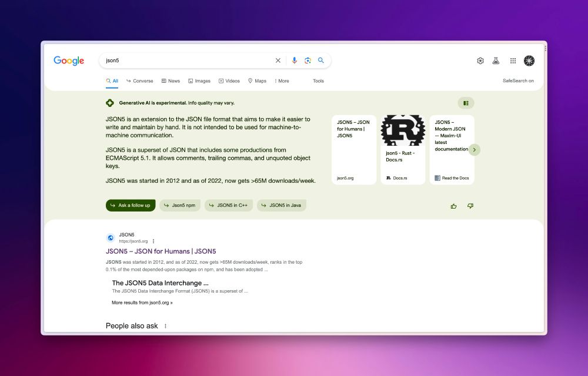588x376 pixels.
Task: Click Ask a follow up button
Action: pos(131,205)
